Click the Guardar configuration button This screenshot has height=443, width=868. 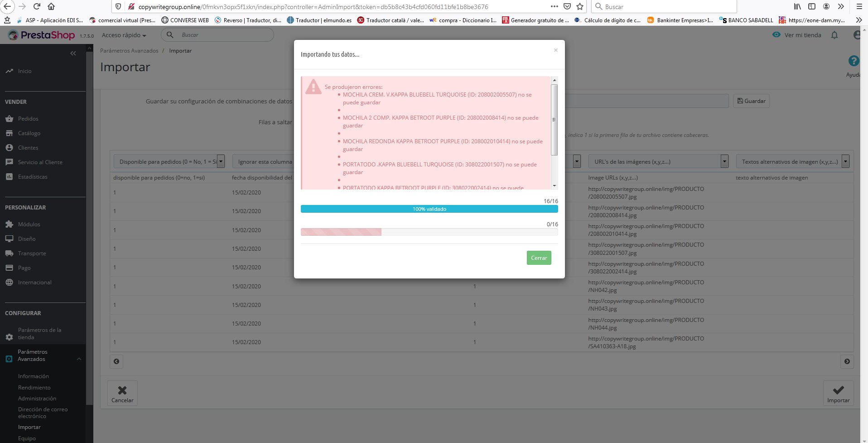pos(752,101)
